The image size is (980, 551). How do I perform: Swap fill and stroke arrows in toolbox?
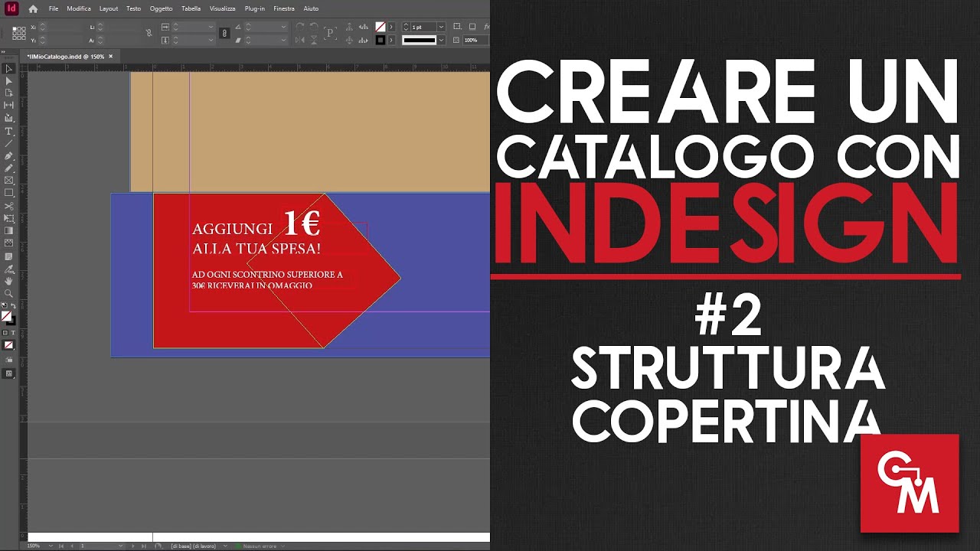(x=13, y=306)
